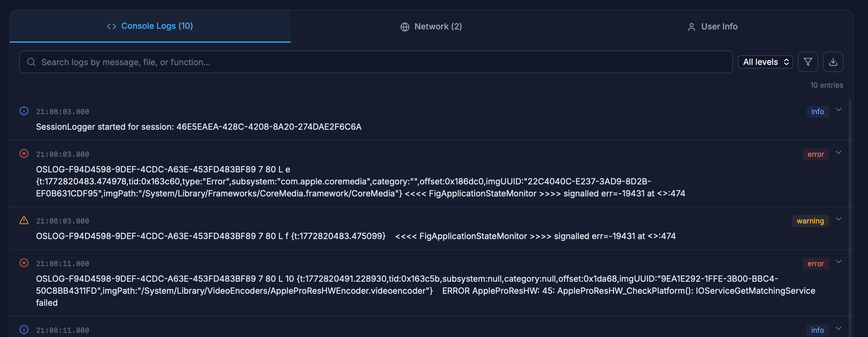Click the yellow warning level badge

(810, 221)
